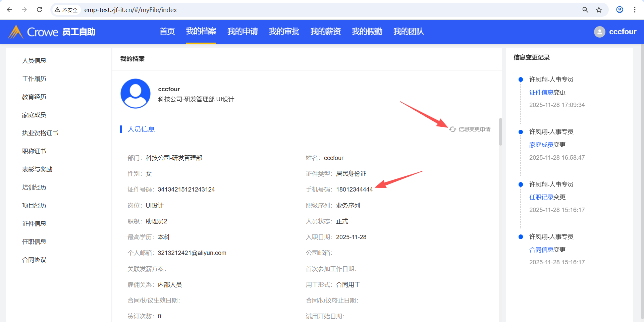Screen dimensions: 644x322
Task: Open 合同协议 in the sidebar
Action: (x=34, y=260)
